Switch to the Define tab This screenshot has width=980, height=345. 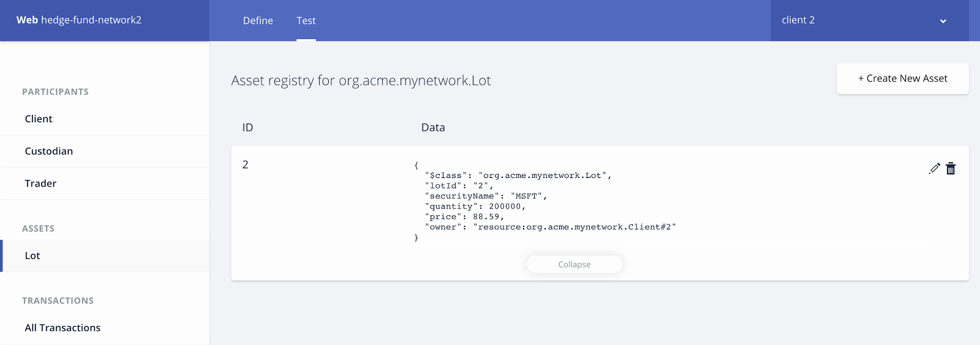pyautogui.click(x=258, y=21)
